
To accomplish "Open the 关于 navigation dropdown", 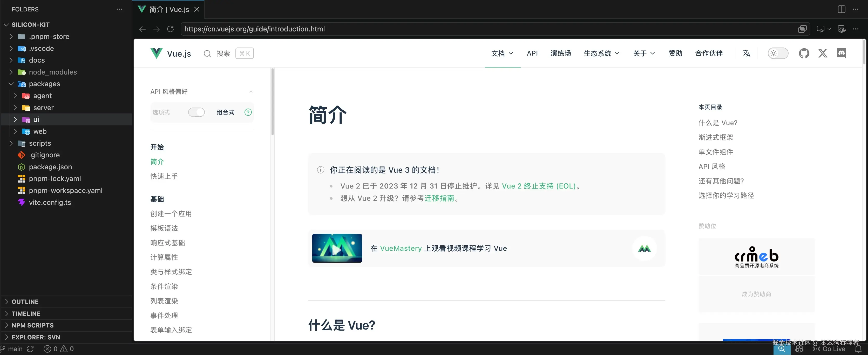I will coord(644,53).
